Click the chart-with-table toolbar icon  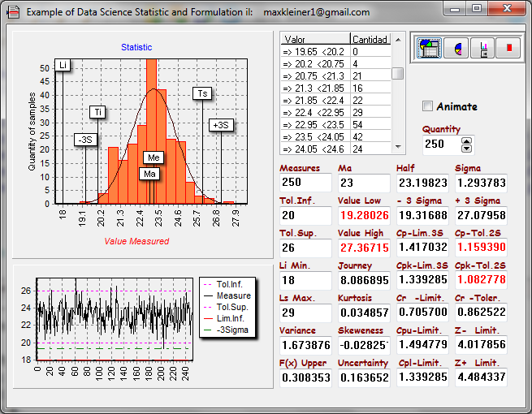(429, 49)
